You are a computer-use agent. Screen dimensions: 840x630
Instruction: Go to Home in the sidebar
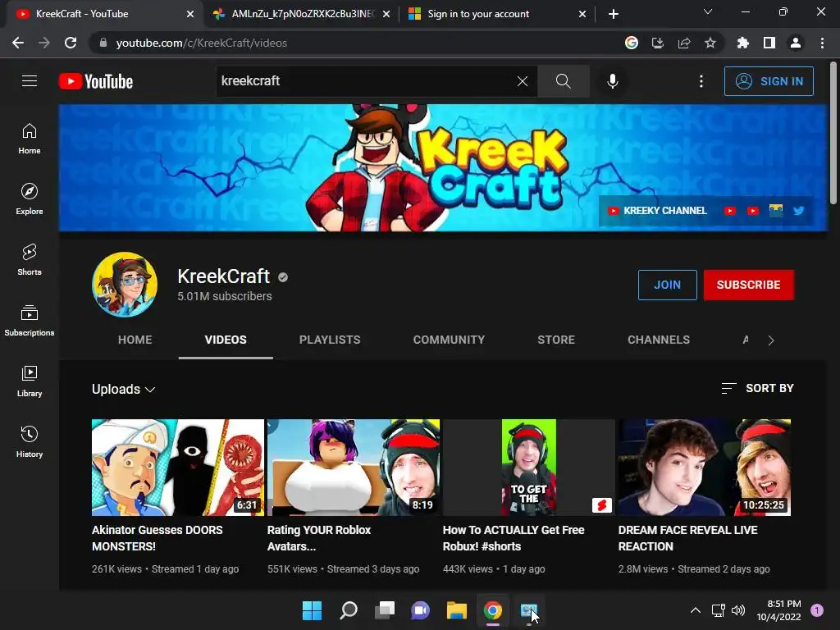(x=30, y=138)
